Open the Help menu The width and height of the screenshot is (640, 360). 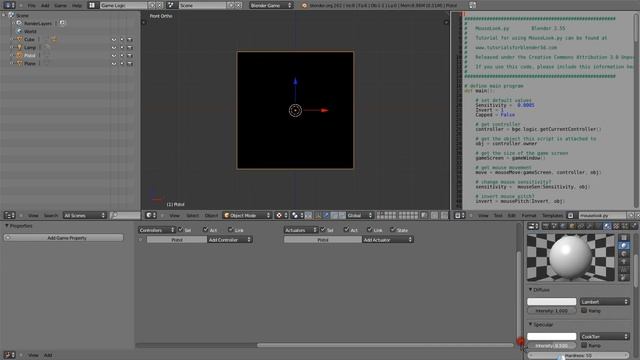point(77,5)
